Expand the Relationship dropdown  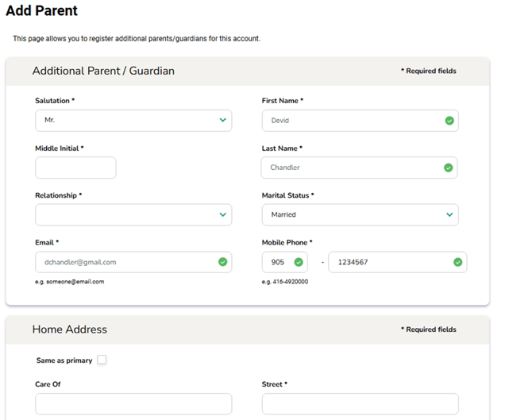(x=133, y=214)
